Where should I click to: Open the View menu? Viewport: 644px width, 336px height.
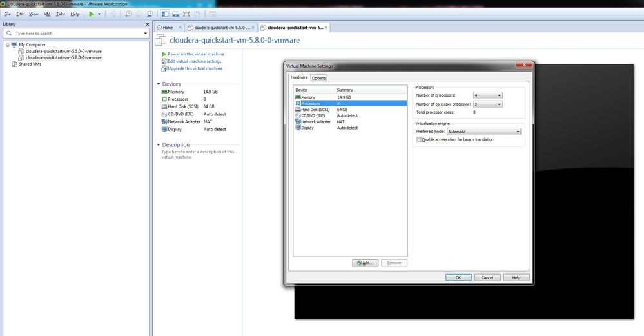[x=34, y=14]
